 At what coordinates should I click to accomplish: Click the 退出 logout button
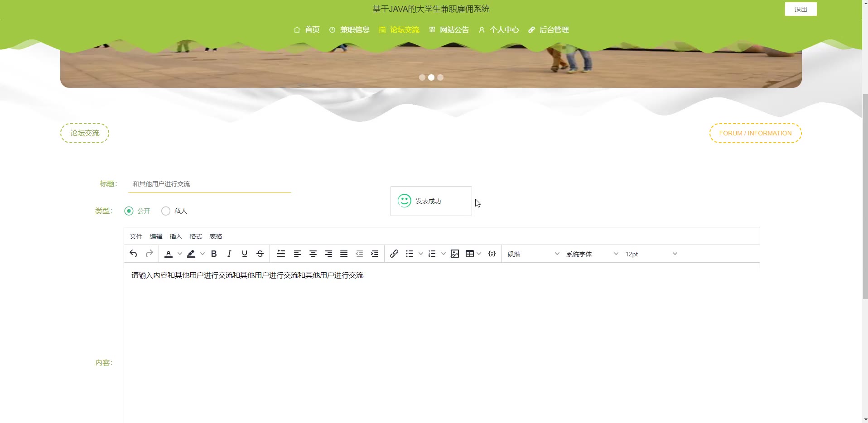click(x=800, y=10)
